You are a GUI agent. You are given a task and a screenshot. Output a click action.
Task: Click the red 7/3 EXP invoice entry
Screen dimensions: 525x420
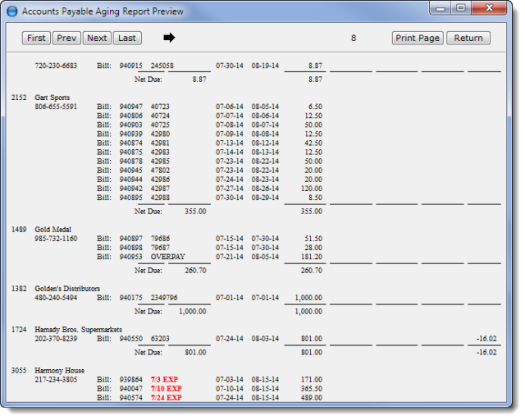(x=164, y=380)
